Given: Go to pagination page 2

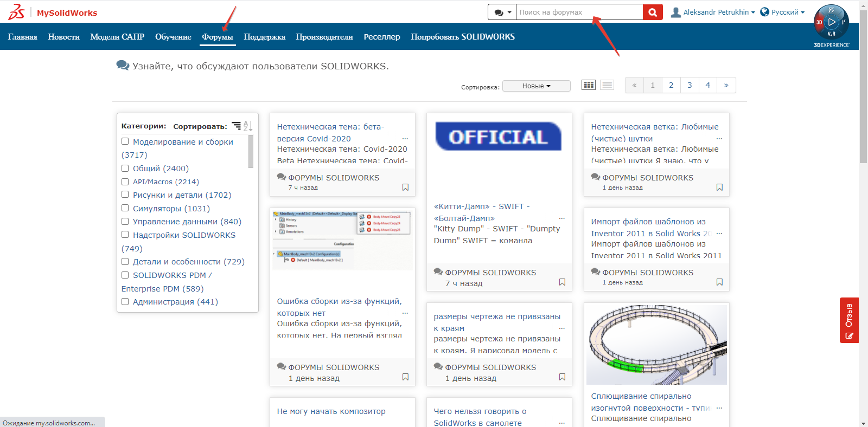Looking at the screenshot, I should [x=671, y=85].
